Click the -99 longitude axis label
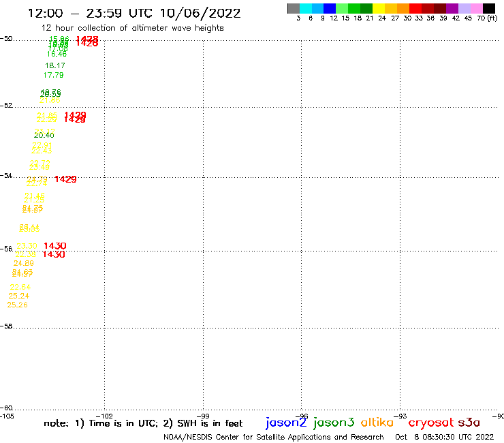Screen dimensions: 504x443 203,416
